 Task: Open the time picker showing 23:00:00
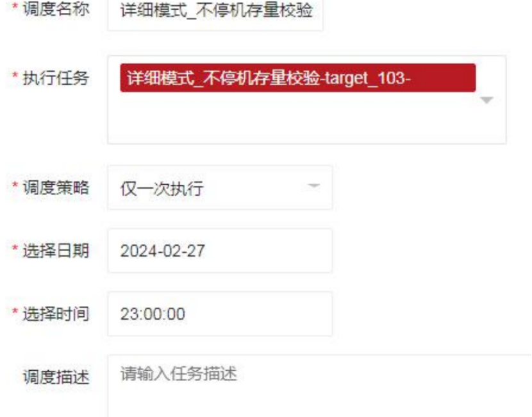point(220,314)
